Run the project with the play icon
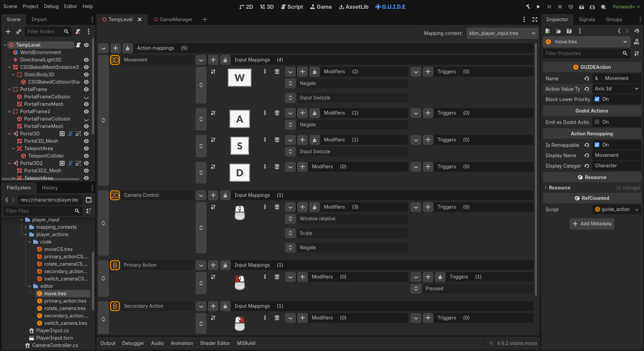Image resolution: width=644 pixels, height=351 pixels. click(x=538, y=7)
